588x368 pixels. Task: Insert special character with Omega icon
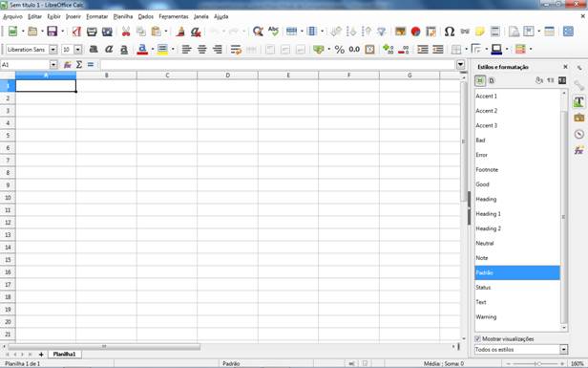450,32
